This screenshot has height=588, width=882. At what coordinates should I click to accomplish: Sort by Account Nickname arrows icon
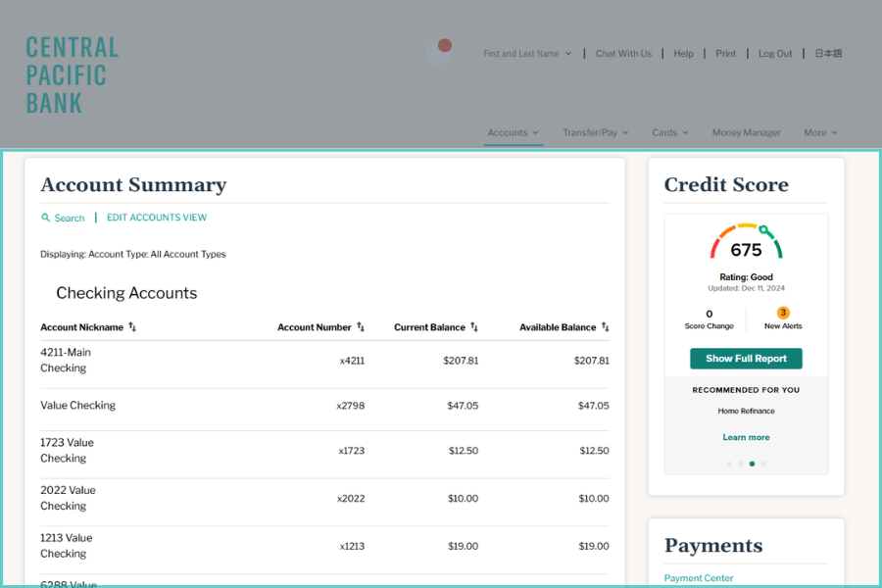point(132,327)
